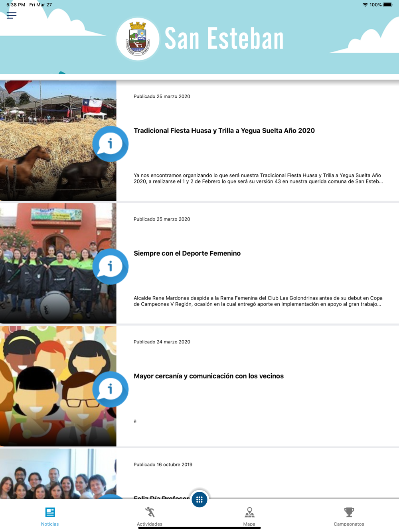The width and height of the screenshot is (399, 532).
Task: Open article Mayor cercanía y comunicación
Action: pos(209,376)
